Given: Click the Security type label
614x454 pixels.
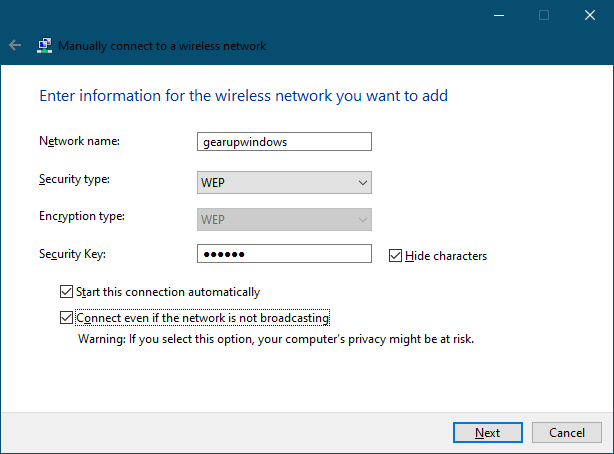Looking at the screenshot, I should pyautogui.click(x=74, y=179).
